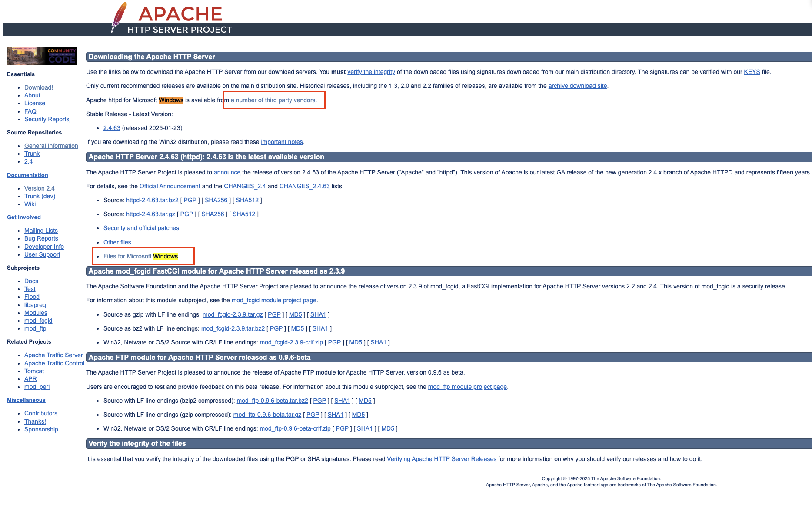Open Trunk (dev) documentation link

[40, 196]
